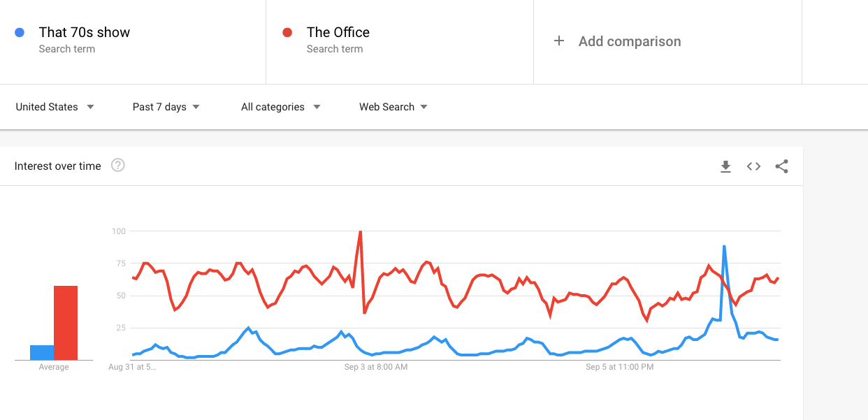Click the blue Average bar

tap(42, 352)
